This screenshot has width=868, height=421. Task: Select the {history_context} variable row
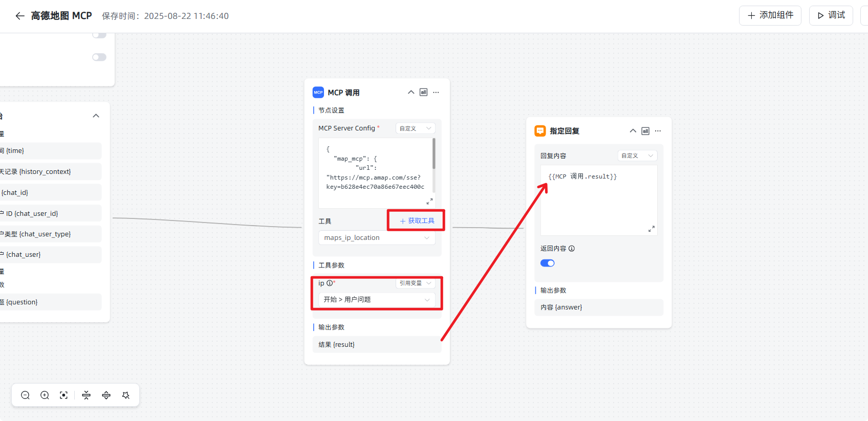50,172
